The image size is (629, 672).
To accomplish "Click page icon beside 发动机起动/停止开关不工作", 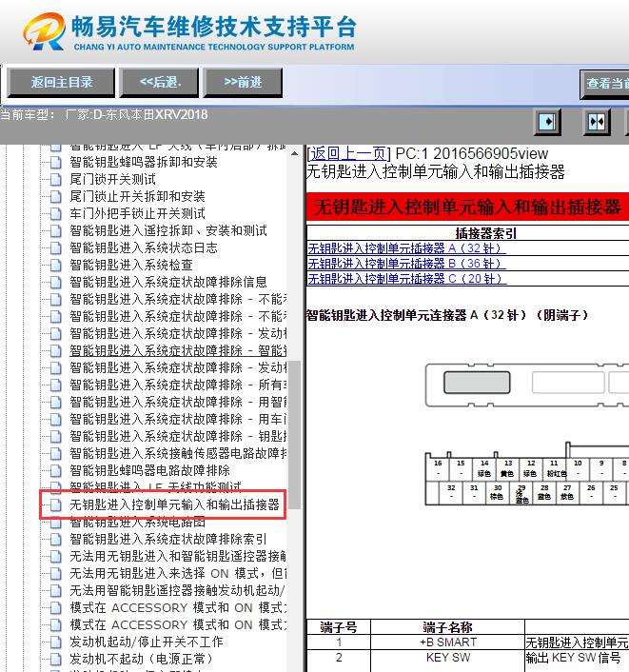I will click(x=56, y=642).
